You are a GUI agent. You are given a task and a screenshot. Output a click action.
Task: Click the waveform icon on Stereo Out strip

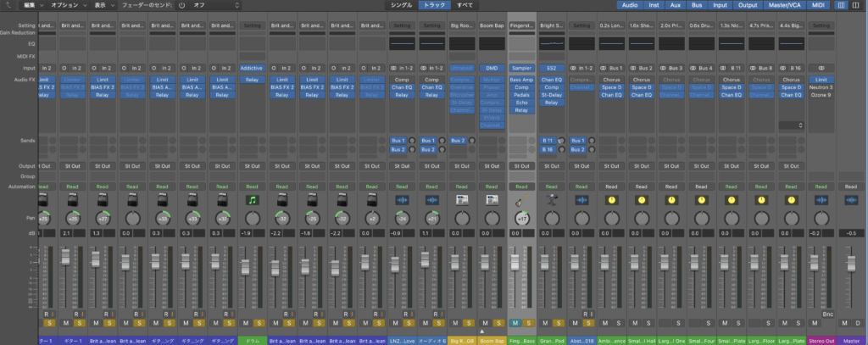tap(820, 199)
